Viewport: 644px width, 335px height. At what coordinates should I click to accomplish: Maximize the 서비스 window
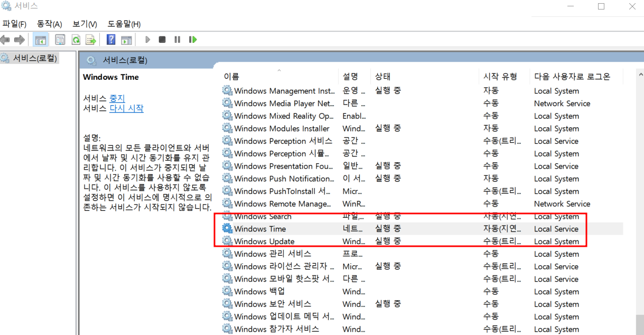pos(601,6)
